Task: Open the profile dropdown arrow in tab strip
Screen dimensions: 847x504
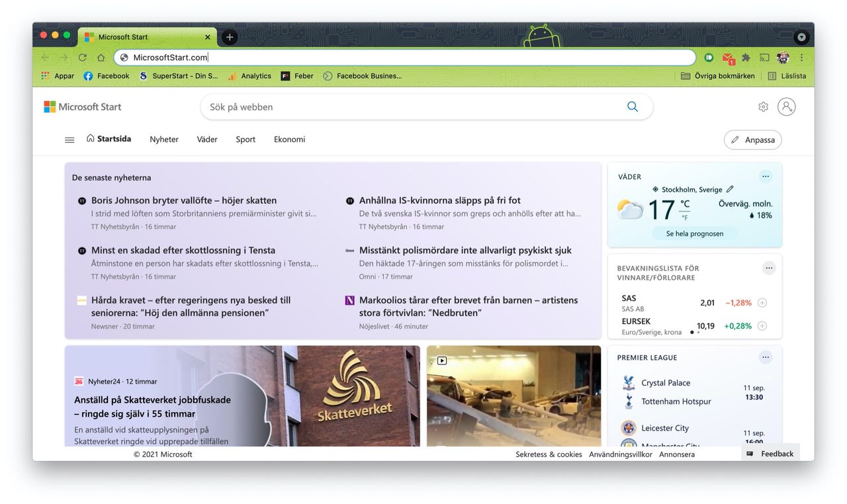Action: pos(801,37)
